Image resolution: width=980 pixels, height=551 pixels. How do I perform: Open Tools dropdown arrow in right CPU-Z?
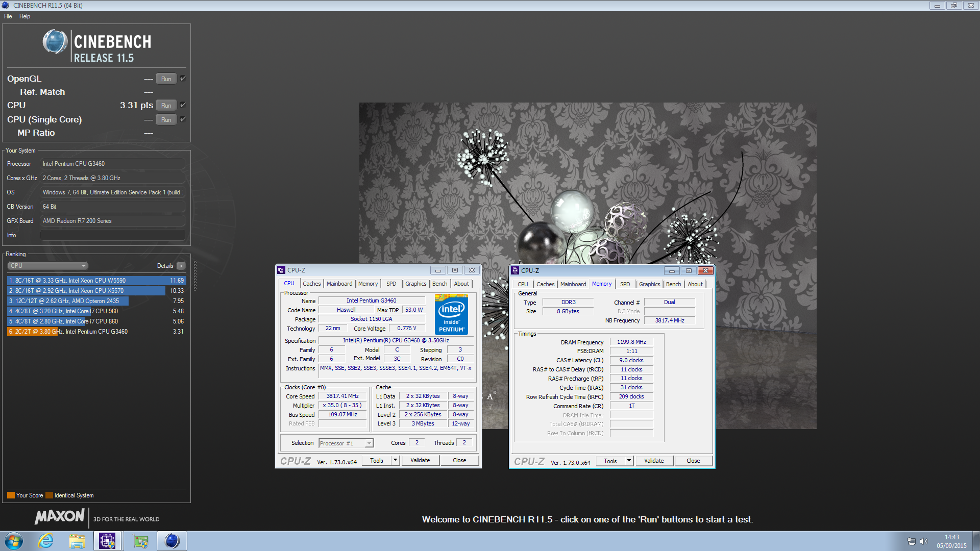click(x=629, y=461)
